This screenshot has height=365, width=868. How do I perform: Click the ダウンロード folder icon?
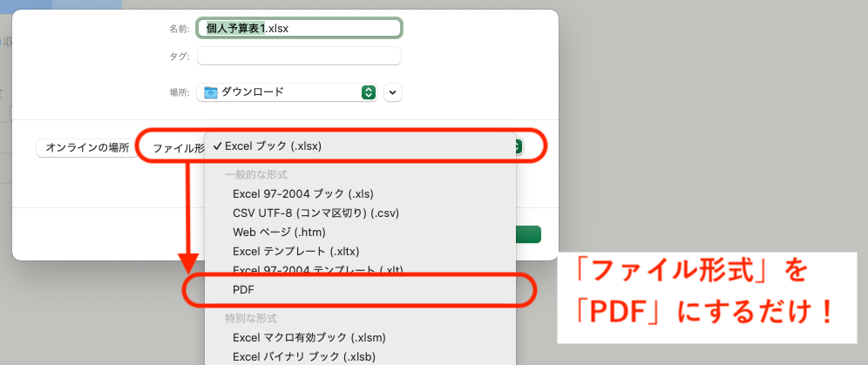(x=210, y=92)
